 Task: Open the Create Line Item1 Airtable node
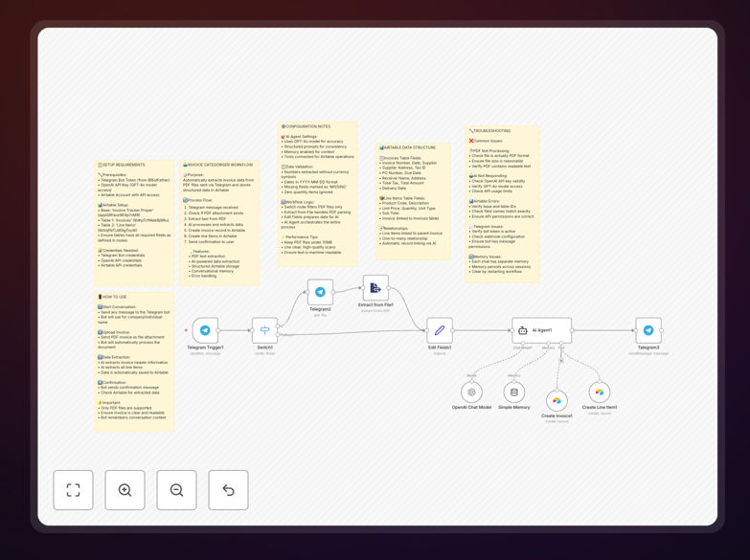[600, 392]
